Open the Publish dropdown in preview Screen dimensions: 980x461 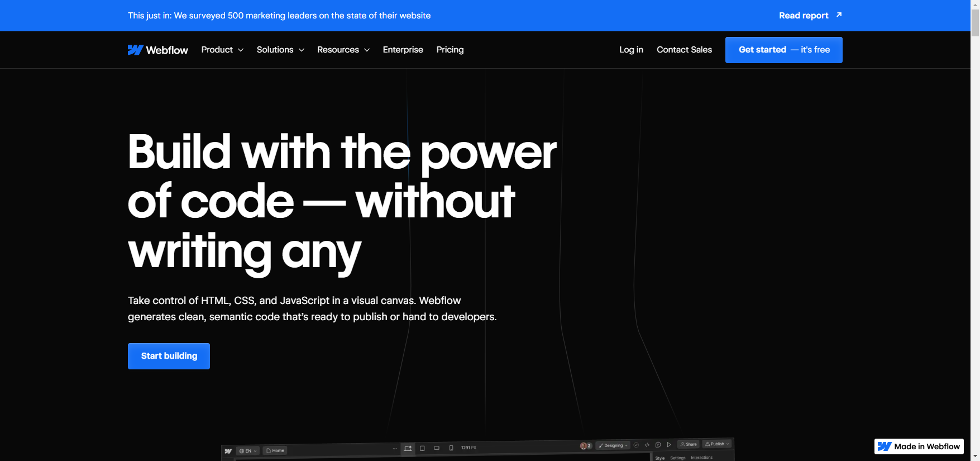click(717, 444)
